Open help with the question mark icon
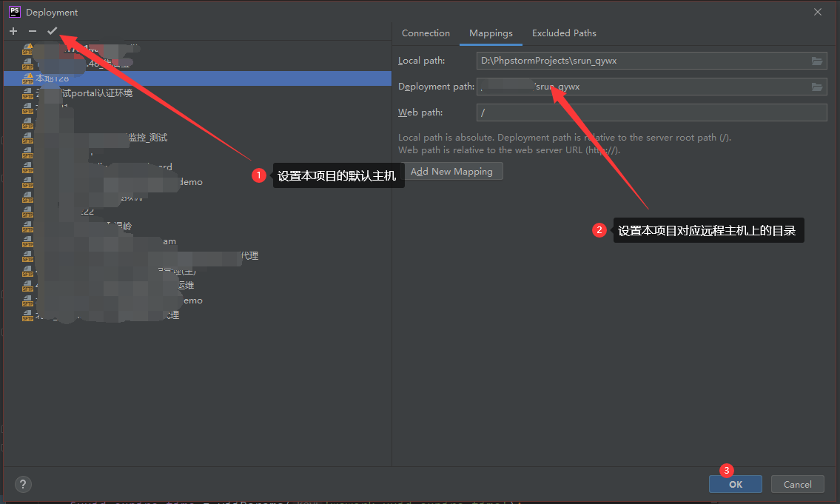The width and height of the screenshot is (840, 504). (22, 484)
